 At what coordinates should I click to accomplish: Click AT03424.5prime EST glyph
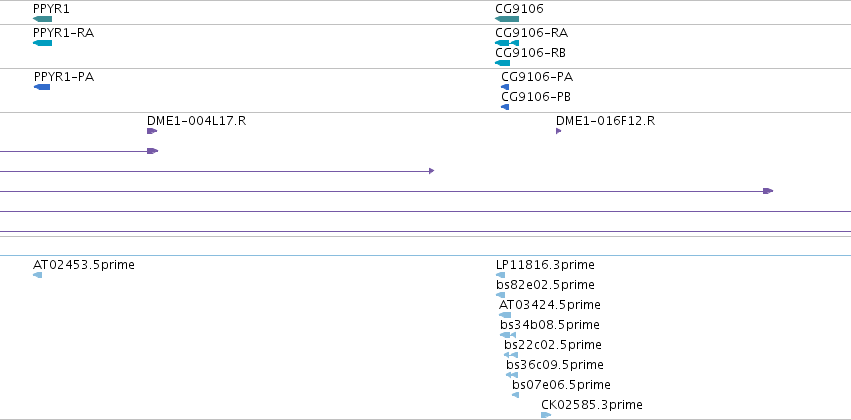click(505, 315)
